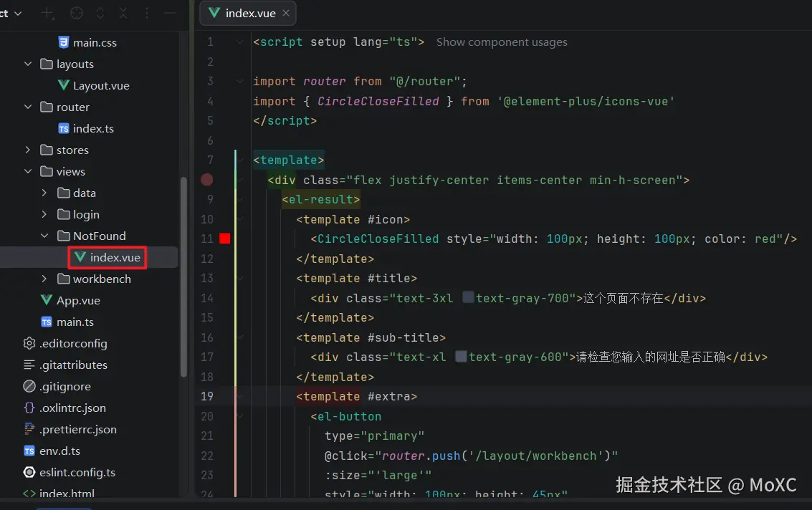Open the text-gray-700 color swatch
812x510 pixels.
point(468,297)
